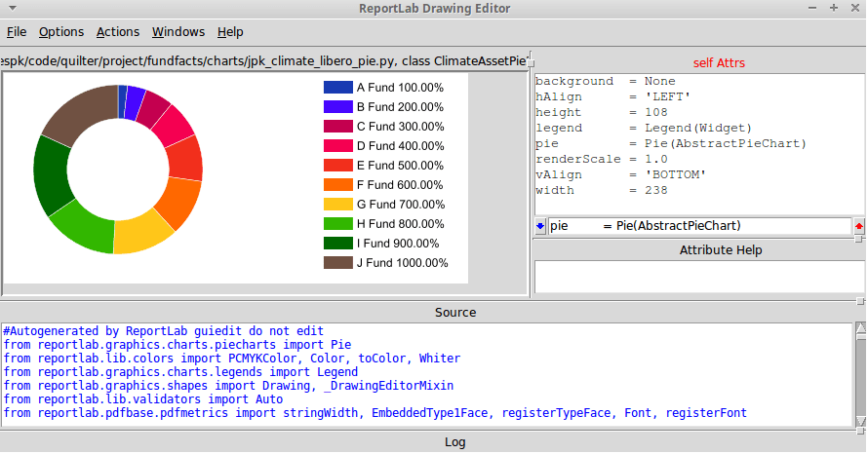
Task: Click the 'import Auto' source line
Action: pos(142,399)
